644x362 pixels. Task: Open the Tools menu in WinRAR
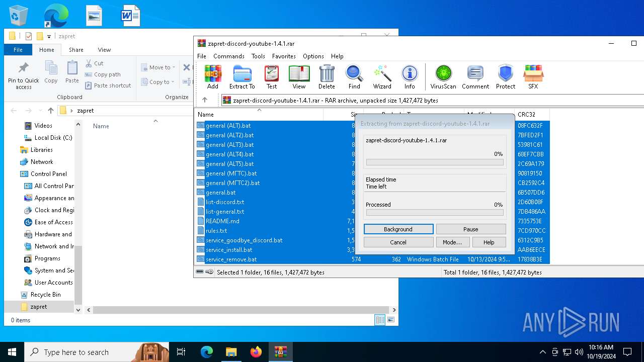258,56
